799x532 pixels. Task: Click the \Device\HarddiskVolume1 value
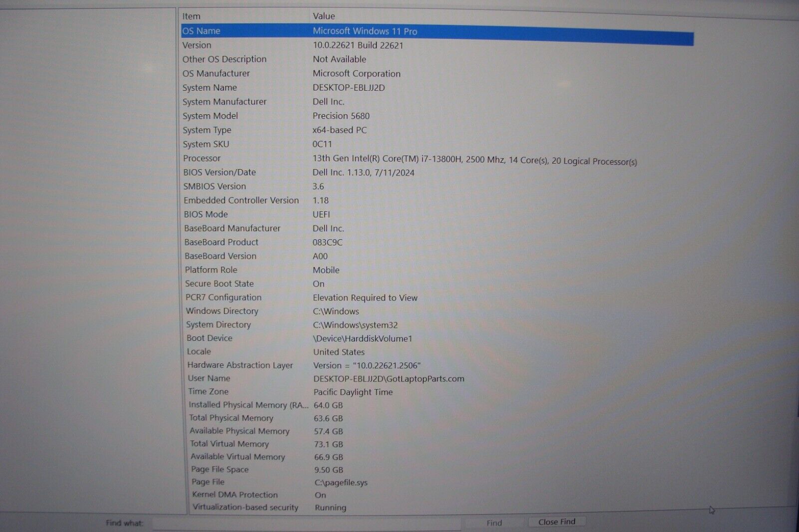pyautogui.click(x=363, y=339)
